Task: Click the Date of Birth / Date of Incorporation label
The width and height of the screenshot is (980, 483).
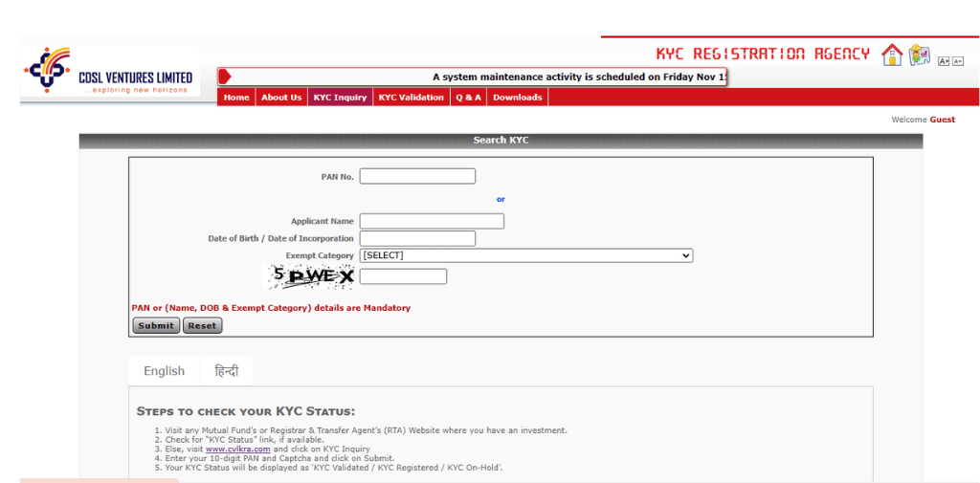Action: 280,239
